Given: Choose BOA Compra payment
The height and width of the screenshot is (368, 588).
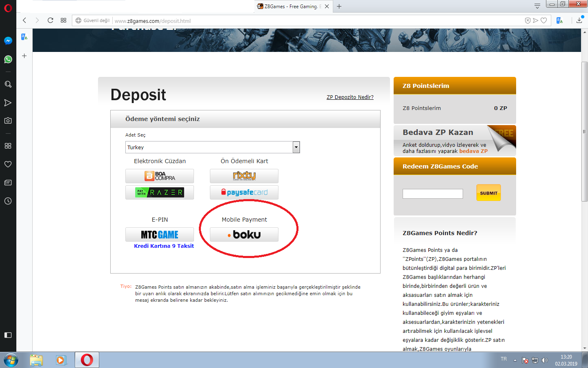Looking at the screenshot, I should 160,176.
